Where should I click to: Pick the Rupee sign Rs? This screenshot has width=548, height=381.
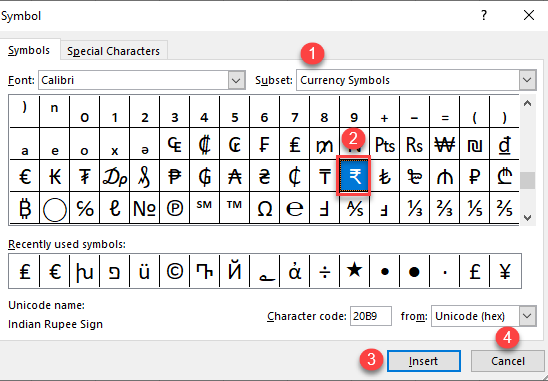coord(414,144)
